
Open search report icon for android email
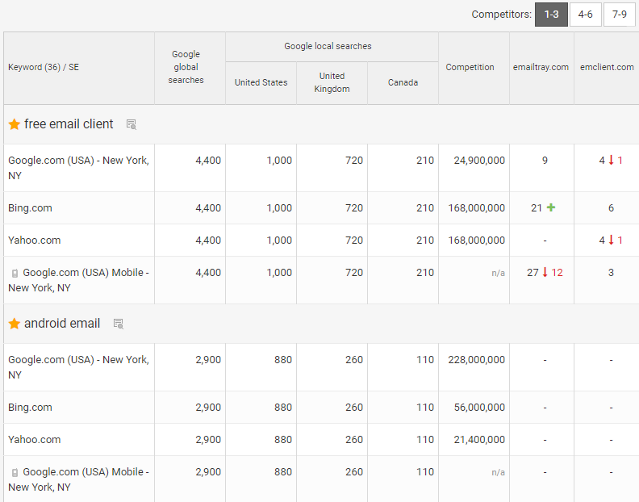[118, 324]
